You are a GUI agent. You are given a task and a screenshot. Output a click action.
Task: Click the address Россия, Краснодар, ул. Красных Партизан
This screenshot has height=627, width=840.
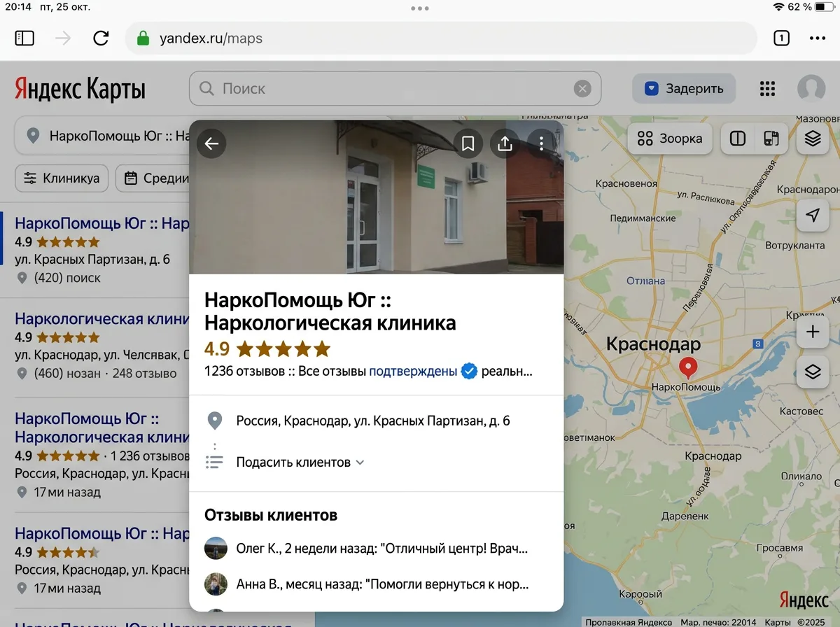(373, 421)
